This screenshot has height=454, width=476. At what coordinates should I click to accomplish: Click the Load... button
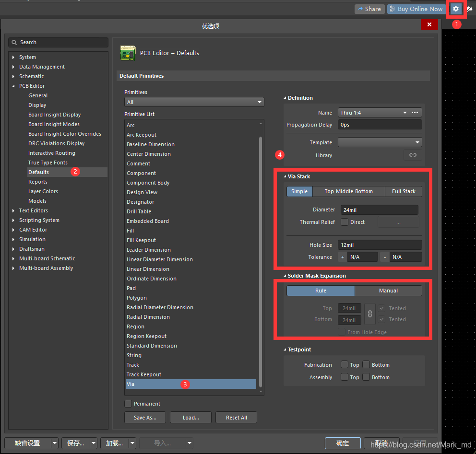pyautogui.click(x=190, y=417)
